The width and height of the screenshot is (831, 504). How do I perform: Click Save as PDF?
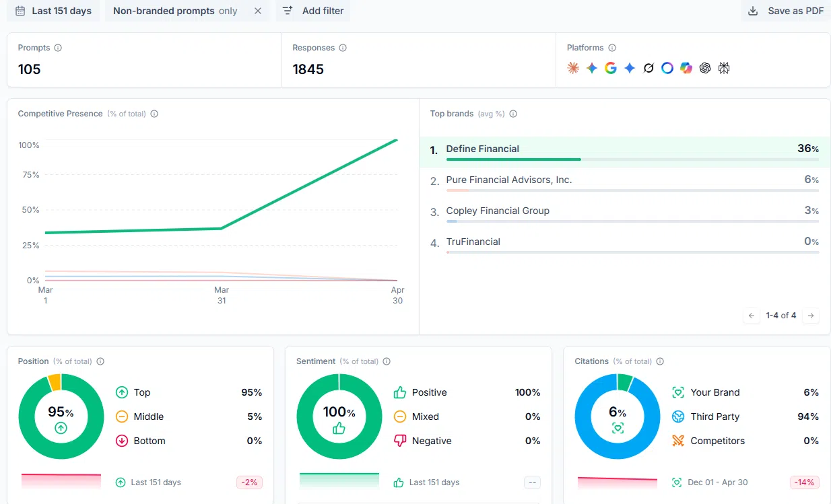point(786,11)
